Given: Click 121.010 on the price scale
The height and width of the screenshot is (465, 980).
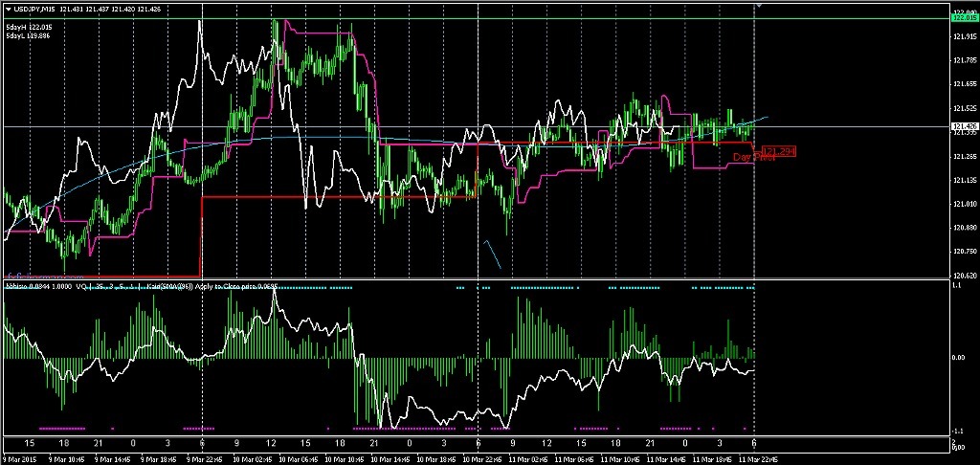Looking at the screenshot, I should pyautogui.click(x=964, y=204).
